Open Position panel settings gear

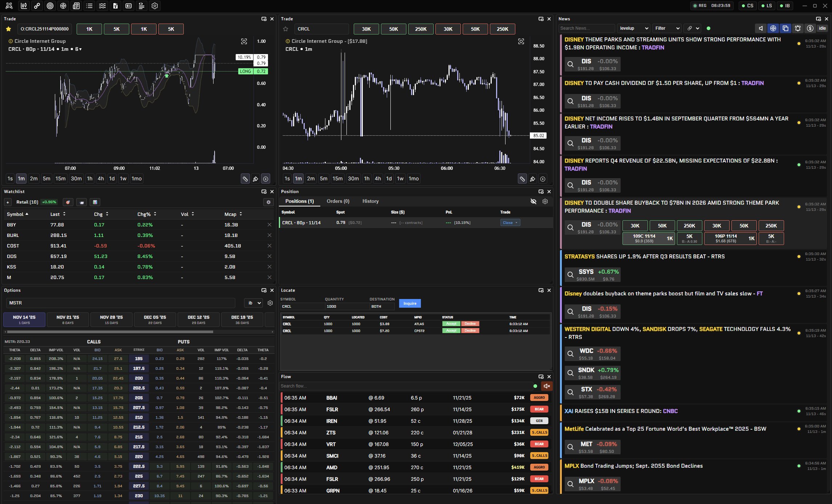(545, 201)
